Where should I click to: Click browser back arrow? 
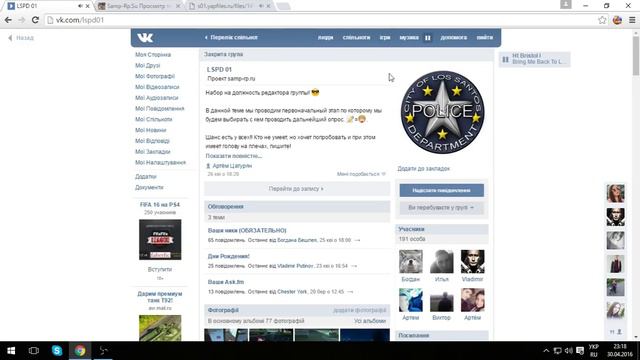[8, 20]
